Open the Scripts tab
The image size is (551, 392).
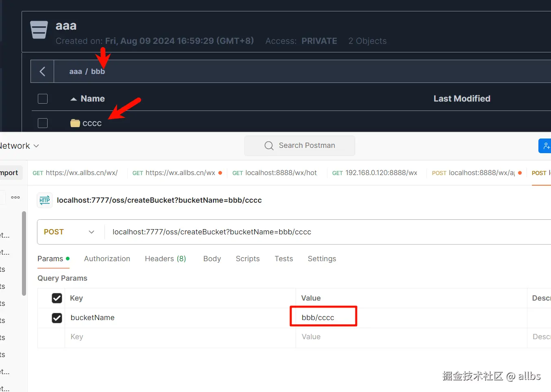pyautogui.click(x=248, y=259)
